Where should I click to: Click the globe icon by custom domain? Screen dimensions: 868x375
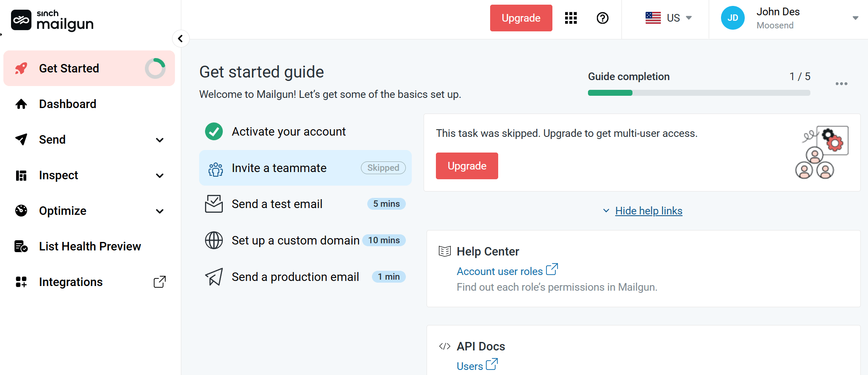(214, 240)
